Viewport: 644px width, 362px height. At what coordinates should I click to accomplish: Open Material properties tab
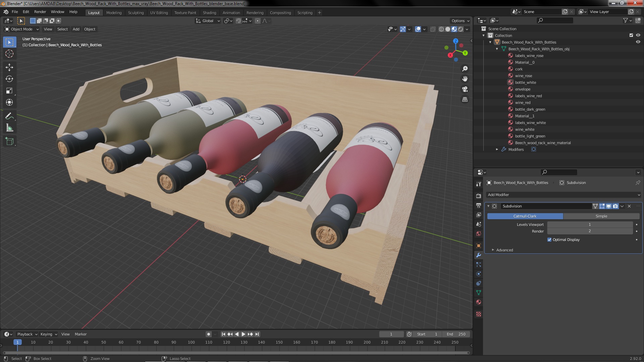click(x=479, y=302)
